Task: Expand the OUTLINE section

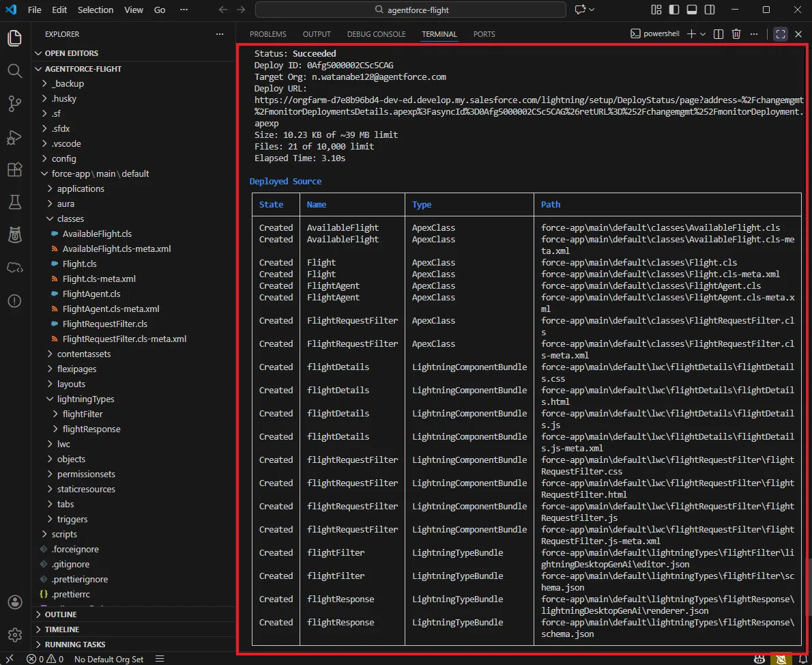Action: point(134,614)
